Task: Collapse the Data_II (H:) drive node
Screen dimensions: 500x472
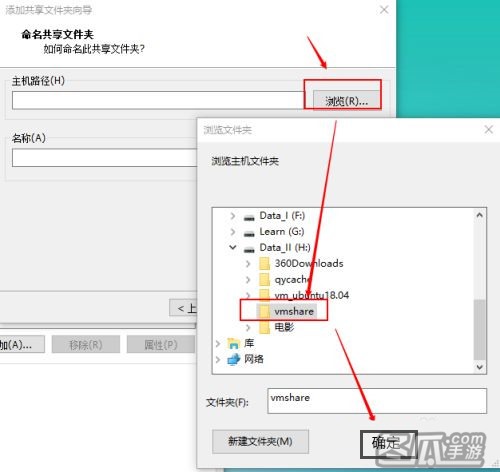Action: tap(233, 247)
